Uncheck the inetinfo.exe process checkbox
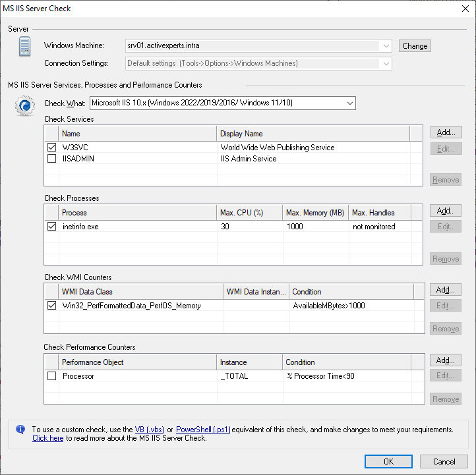 [x=52, y=227]
